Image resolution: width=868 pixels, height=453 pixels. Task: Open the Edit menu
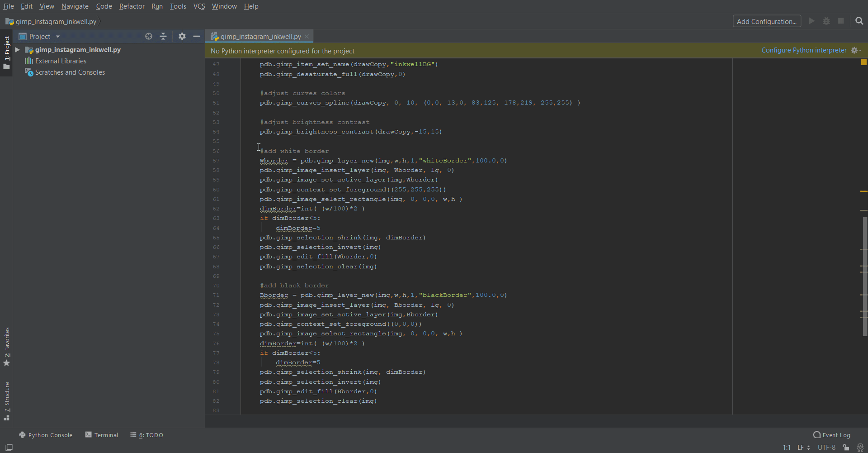[x=27, y=6]
